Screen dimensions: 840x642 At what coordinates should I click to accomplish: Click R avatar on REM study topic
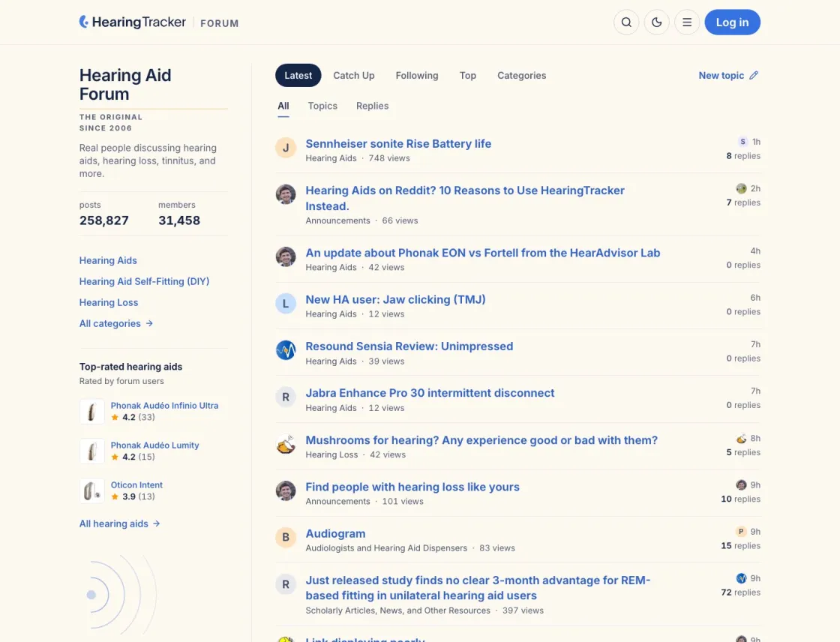click(286, 584)
